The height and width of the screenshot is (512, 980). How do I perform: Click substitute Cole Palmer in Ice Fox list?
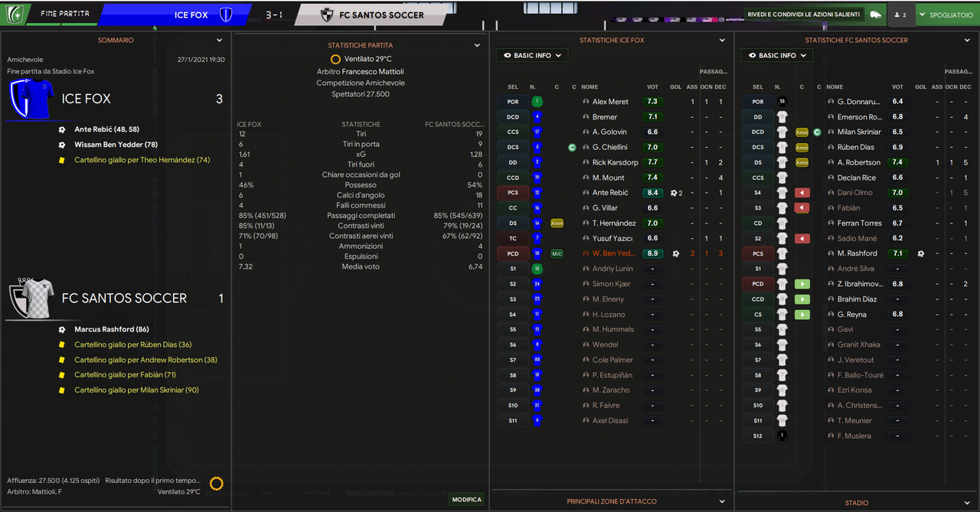point(612,360)
